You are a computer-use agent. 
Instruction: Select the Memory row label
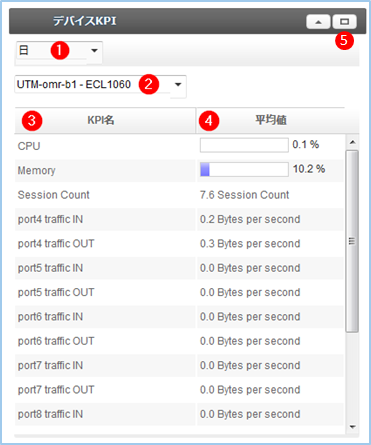pos(36,170)
